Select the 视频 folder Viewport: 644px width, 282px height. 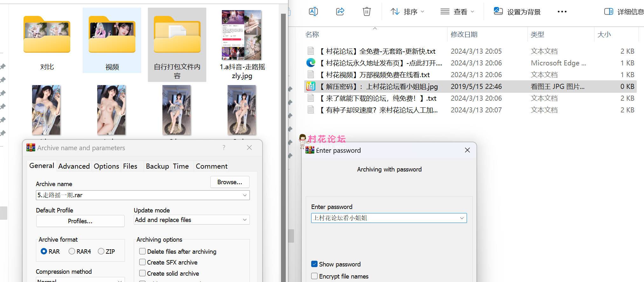(112, 40)
